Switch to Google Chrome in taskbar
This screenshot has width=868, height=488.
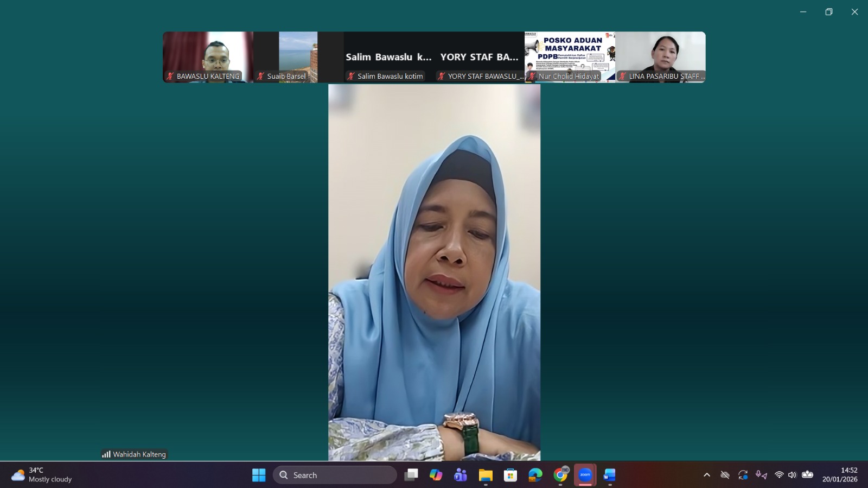coord(560,475)
